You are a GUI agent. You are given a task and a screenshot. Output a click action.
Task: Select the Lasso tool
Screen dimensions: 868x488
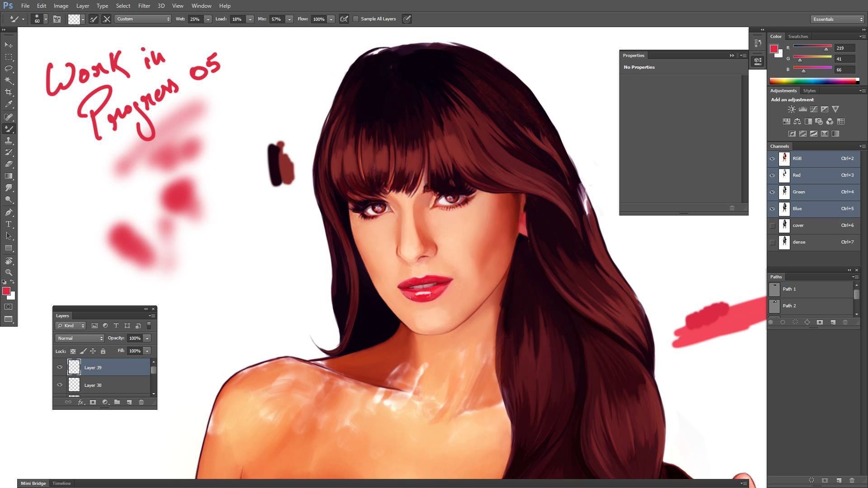point(9,69)
